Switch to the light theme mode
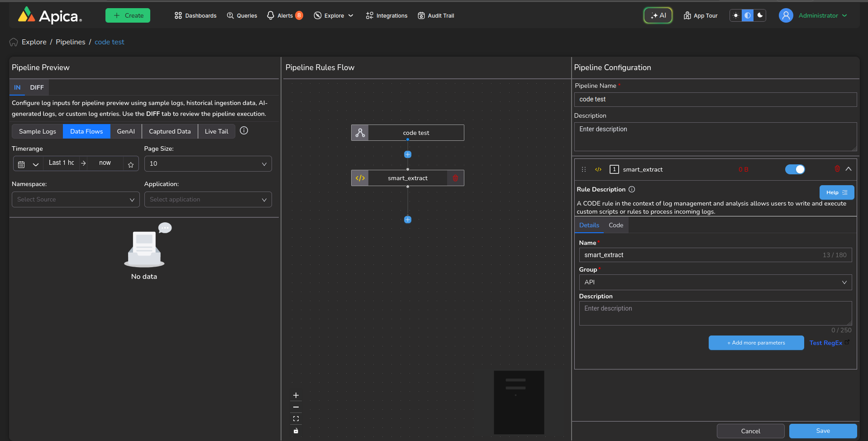This screenshot has height=441, width=868. point(736,15)
